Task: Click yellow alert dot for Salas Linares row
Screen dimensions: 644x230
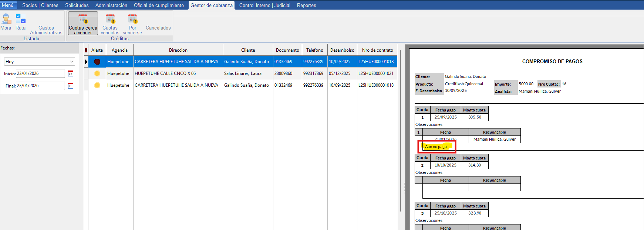Action: (x=97, y=73)
